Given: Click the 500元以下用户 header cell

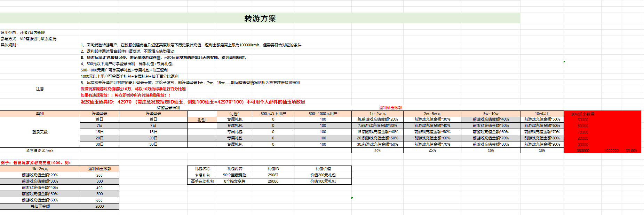Looking at the screenshot, I should [x=273, y=114].
